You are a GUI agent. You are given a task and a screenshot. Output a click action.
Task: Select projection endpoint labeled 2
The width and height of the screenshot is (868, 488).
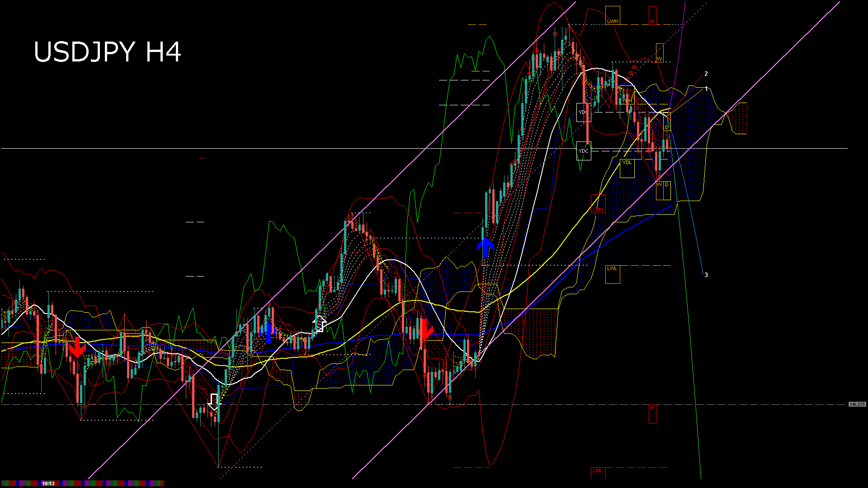click(x=706, y=74)
